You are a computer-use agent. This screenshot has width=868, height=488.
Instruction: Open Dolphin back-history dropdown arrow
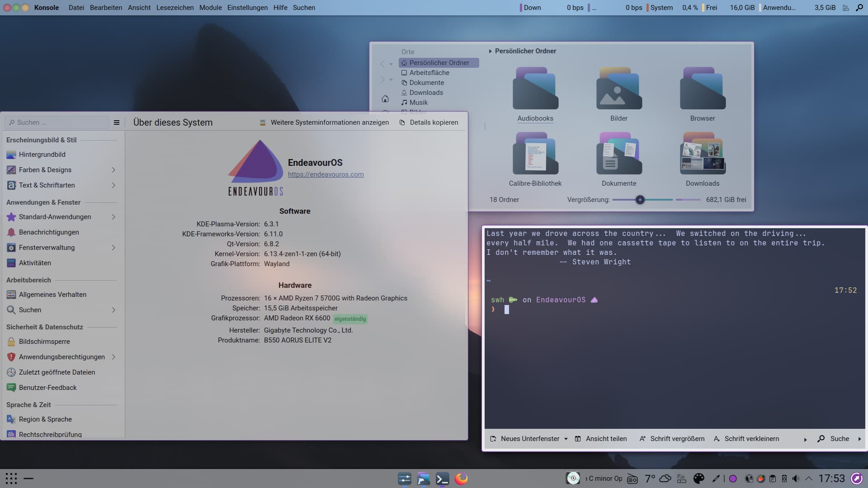coord(391,64)
